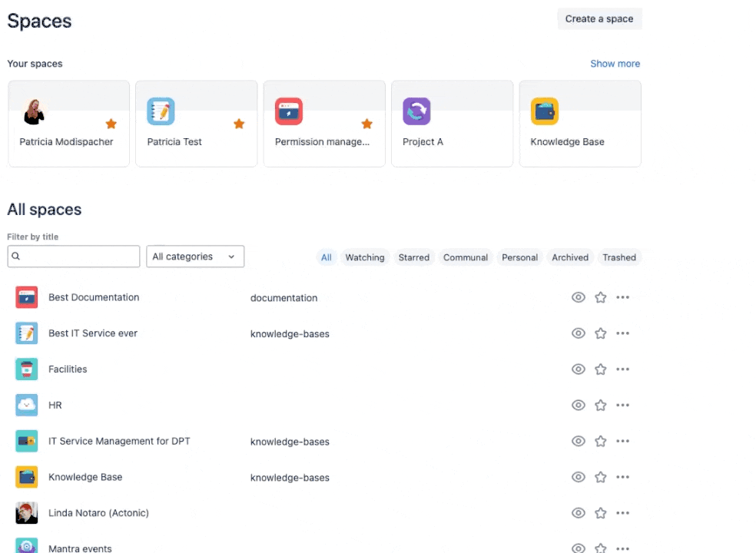Click the IT Service Management for DPT icon
Screen dimensions: 756x553
[26, 441]
